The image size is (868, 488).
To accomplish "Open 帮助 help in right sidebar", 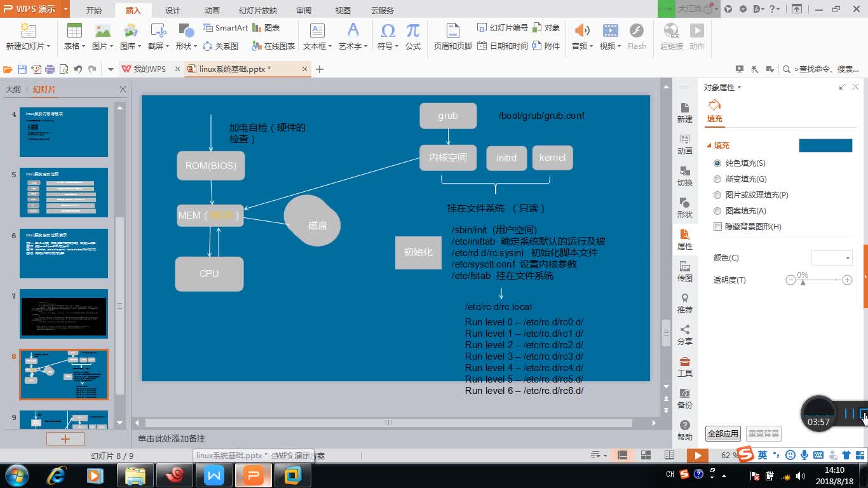I will [684, 430].
